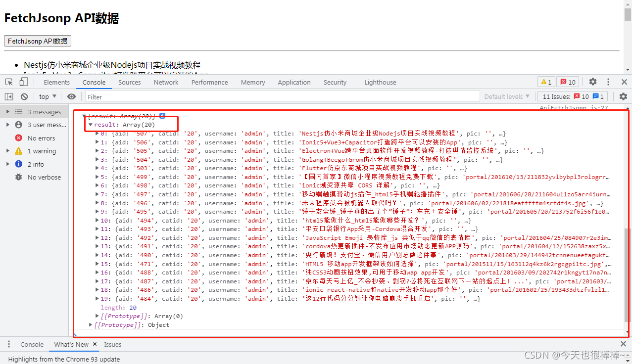This screenshot has height=364, width=632.
Task: Click the errors count badge showing 10
Action: [x=568, y=82]
